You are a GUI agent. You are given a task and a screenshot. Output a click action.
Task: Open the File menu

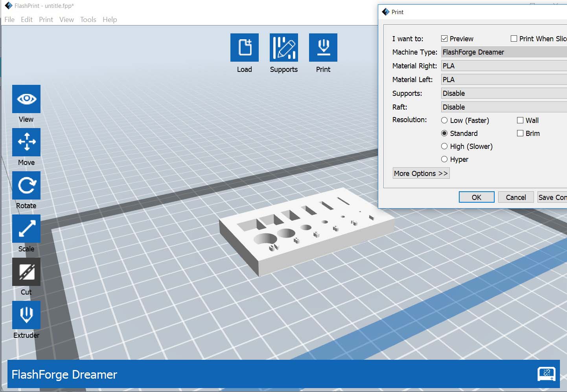click(9, 19)
